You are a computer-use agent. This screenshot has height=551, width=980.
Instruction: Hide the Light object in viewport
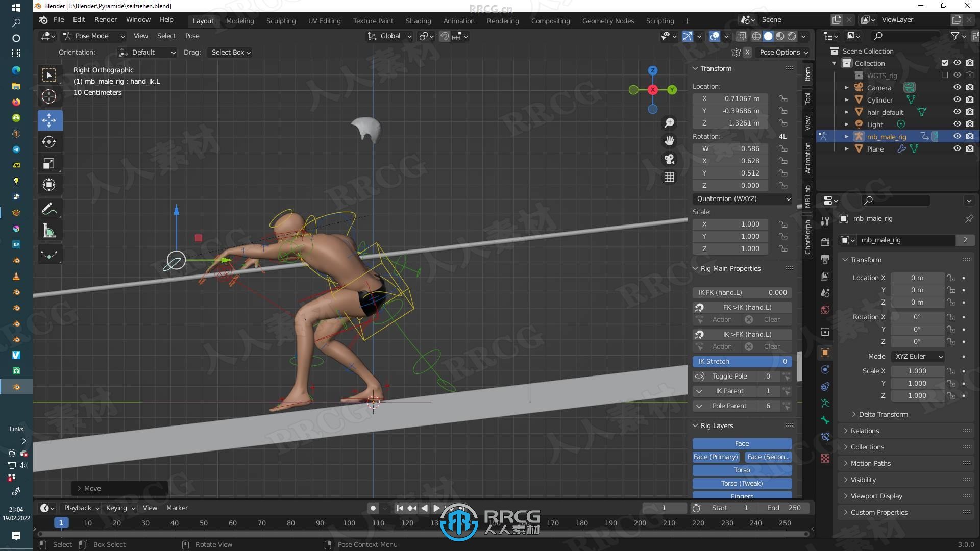[957, 124]
